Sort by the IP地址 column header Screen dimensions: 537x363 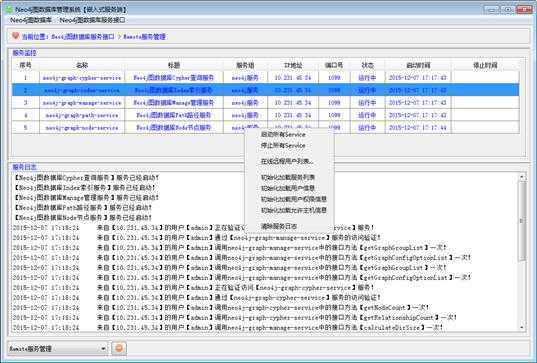click(293, 65)
